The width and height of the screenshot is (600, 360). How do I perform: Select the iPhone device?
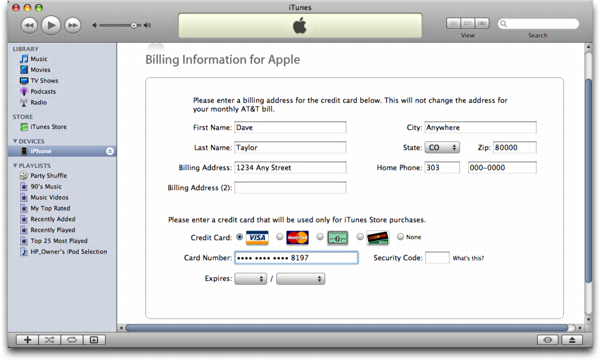click(x=62, y=151)
